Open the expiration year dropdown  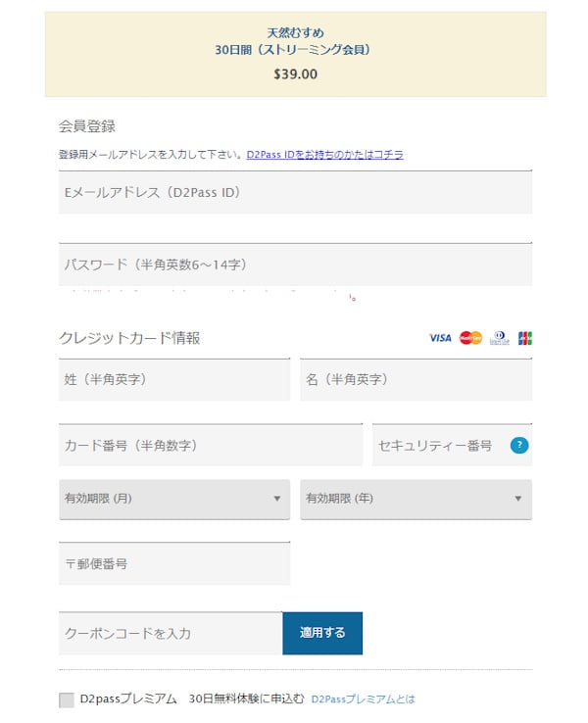tap(416, 499)
